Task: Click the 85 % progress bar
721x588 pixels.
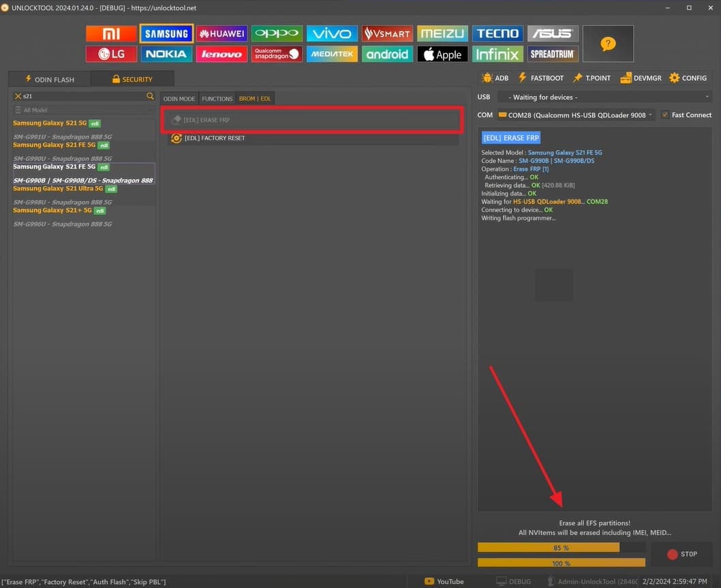Action: coord(562,548)
